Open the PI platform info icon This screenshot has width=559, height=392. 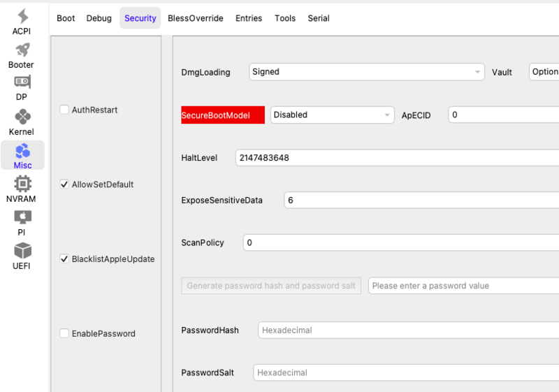(22, 217)
